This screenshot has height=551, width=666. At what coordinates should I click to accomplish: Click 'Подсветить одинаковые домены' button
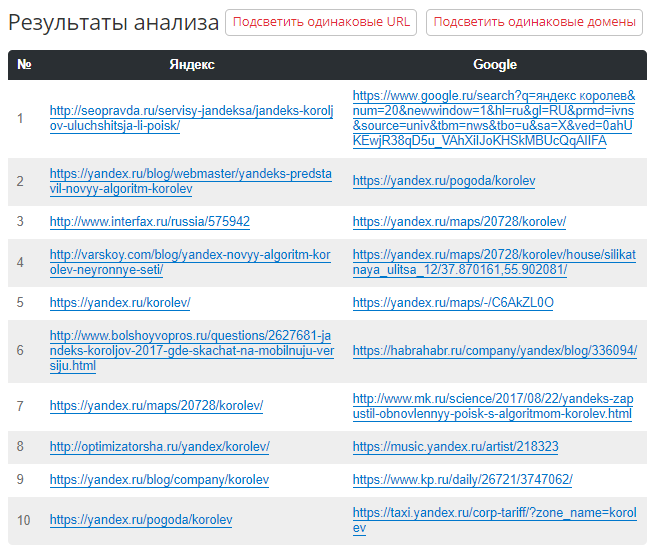[534, 23]
